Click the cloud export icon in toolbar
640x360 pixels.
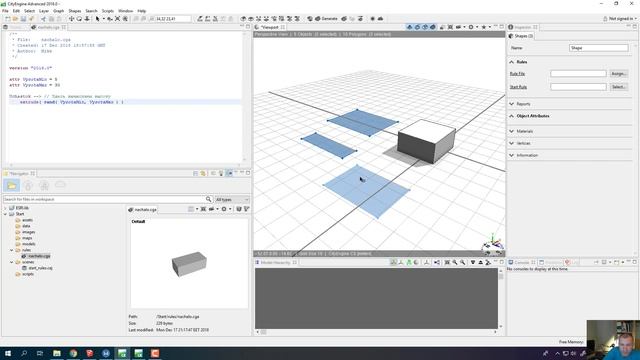pyautogui.click(x=380, y=19)
